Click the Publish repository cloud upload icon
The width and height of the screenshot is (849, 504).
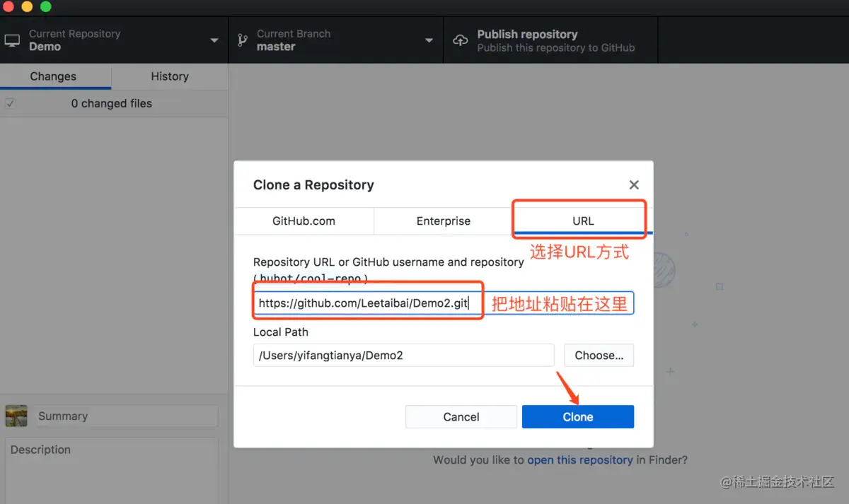tap(461, 40)
